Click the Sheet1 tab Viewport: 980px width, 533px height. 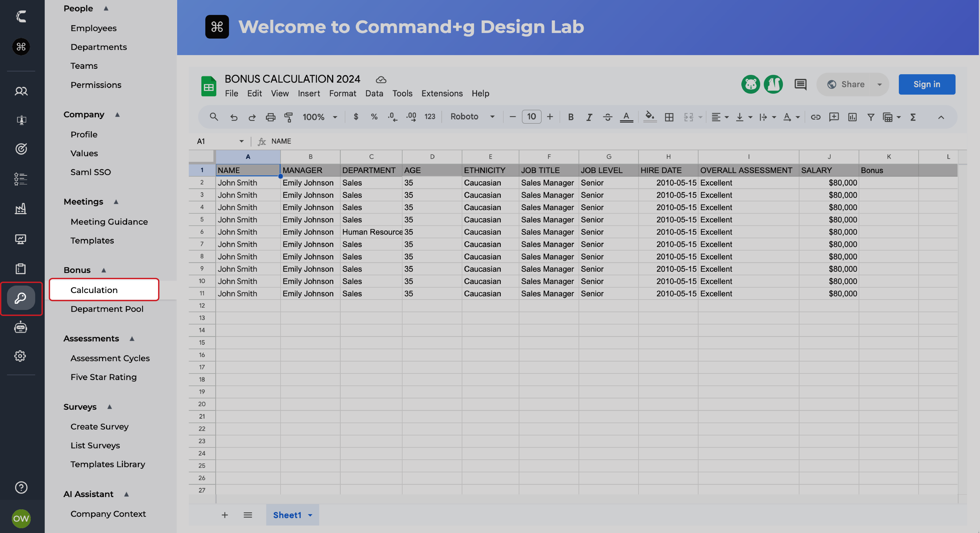[x=287, y=515]
